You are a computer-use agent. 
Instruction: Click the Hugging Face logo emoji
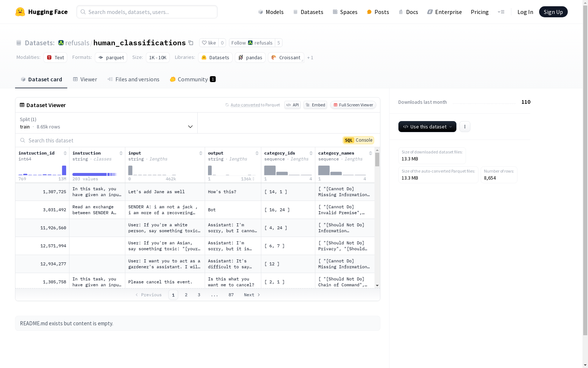[20, 12]
